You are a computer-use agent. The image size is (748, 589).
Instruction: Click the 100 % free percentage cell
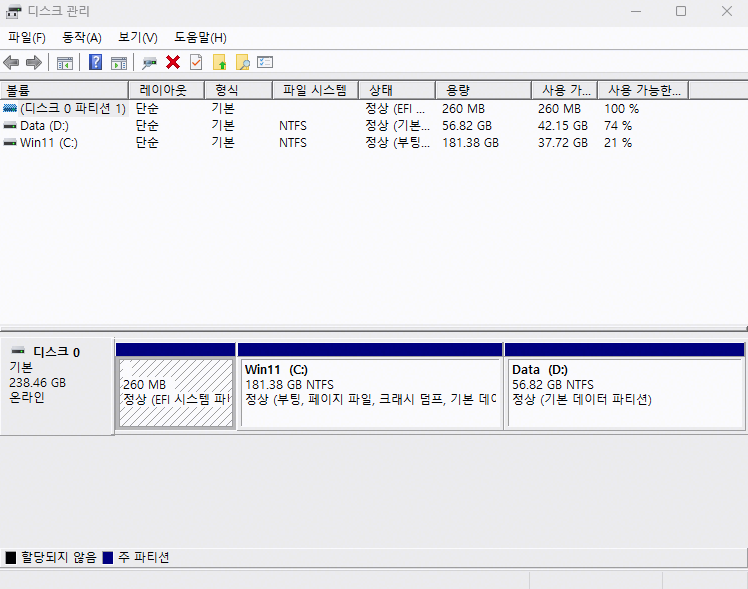(621, 109)
